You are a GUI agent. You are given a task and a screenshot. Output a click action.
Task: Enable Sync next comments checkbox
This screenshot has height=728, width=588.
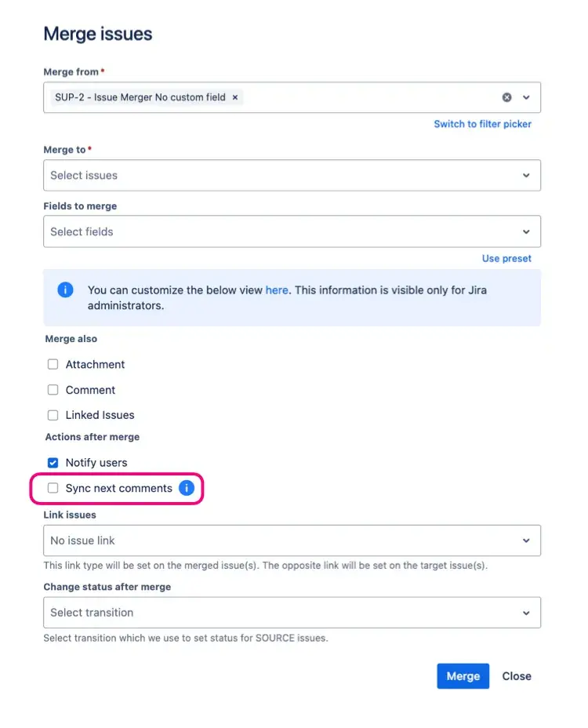pos(53,488)
